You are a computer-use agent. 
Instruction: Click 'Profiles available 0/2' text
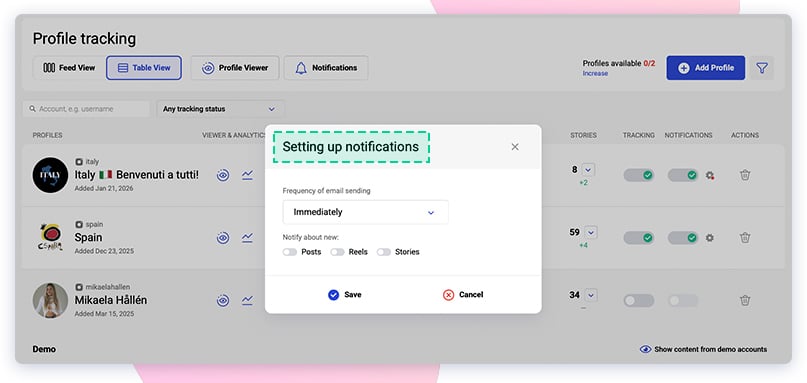[619, 63]
